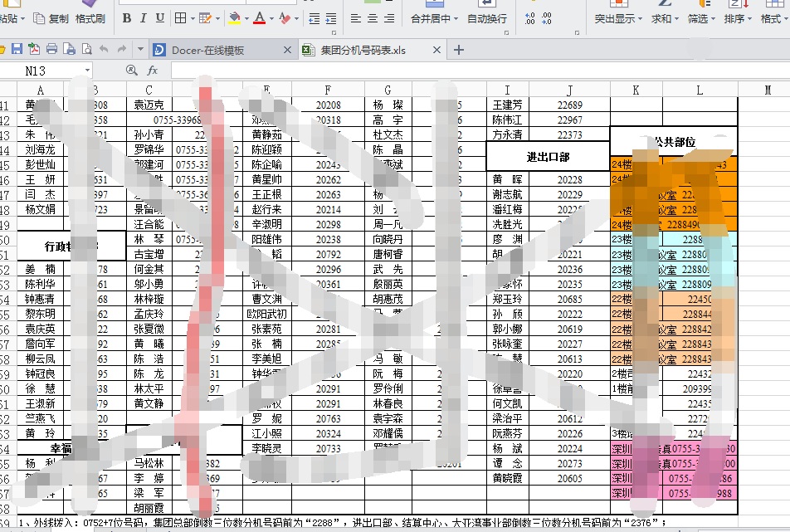This screenshot has height=532, width=790.
Task: Toggle bold formatting with the B button
Action: coord(127,18)
